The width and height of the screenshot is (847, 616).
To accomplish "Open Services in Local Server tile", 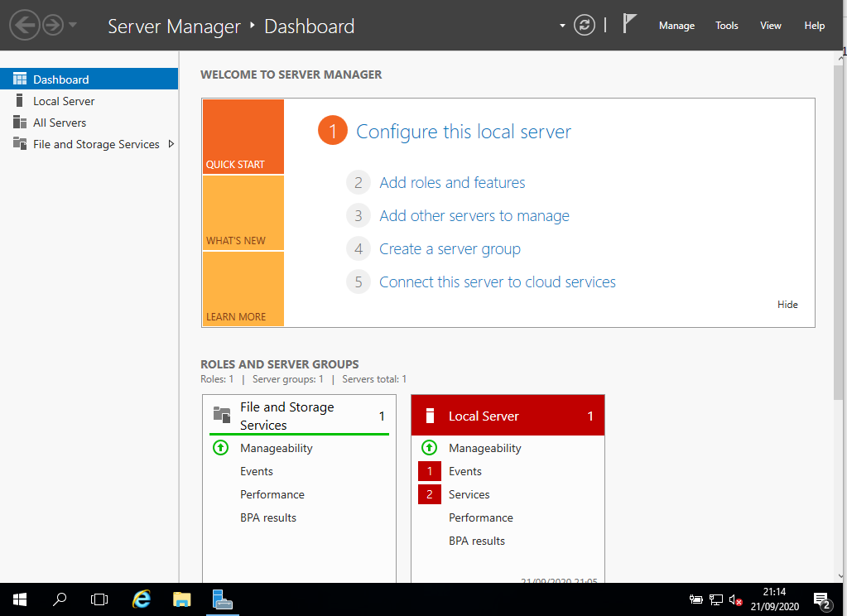I will pos(469,494).
